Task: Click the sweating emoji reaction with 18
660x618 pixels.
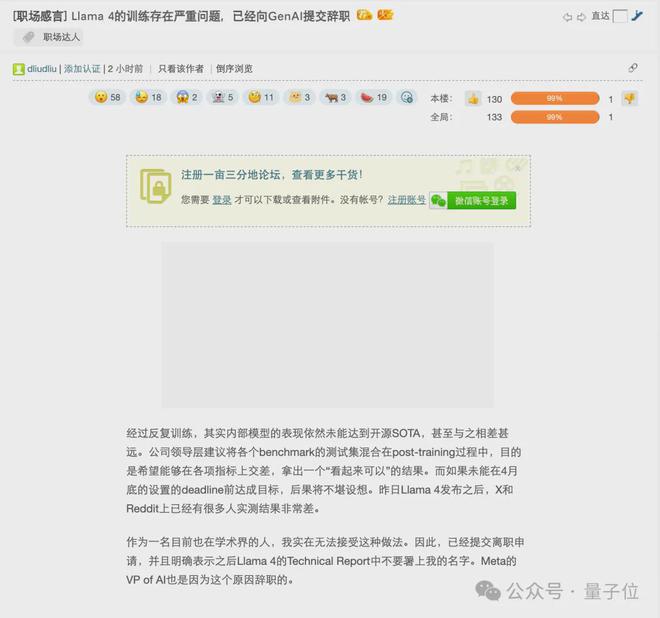Action: [x=148, y=97]
